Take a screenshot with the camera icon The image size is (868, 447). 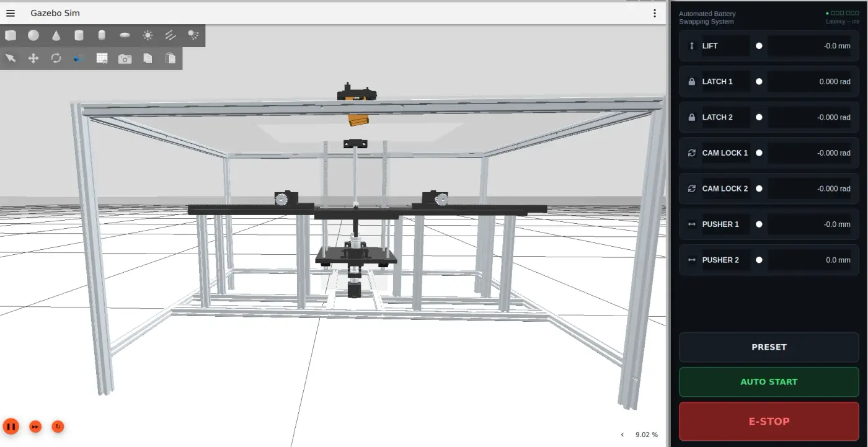[125, 59]
